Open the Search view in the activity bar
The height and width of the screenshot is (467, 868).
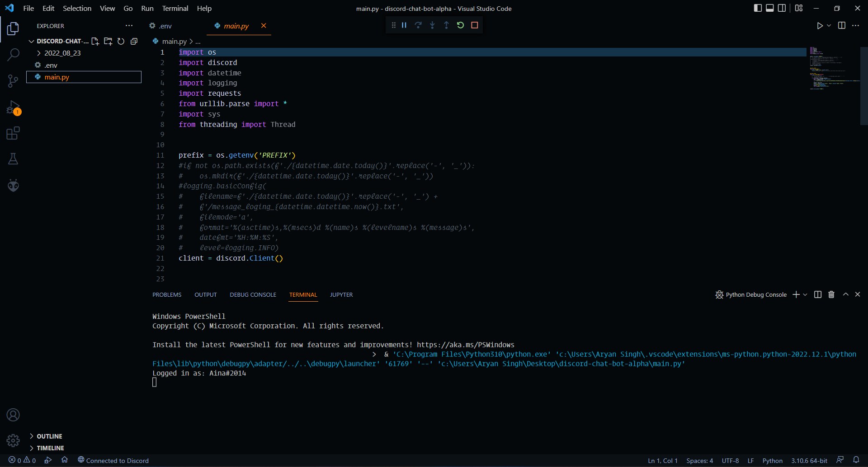pos(13,54)
